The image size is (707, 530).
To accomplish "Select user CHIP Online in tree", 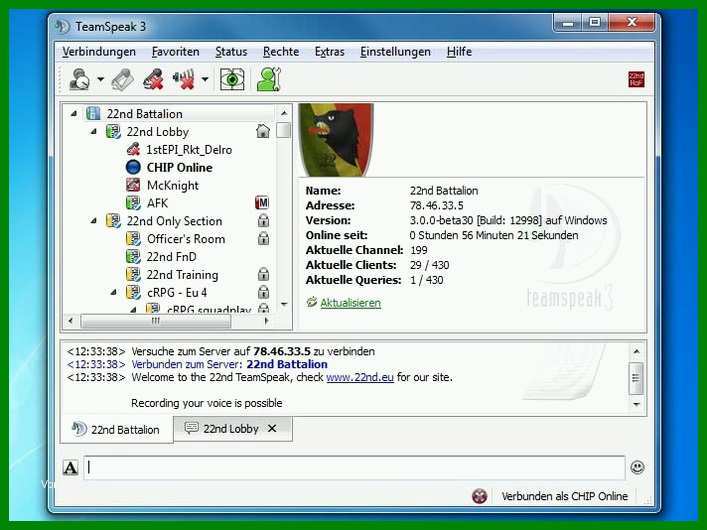I will coord(179,167).
